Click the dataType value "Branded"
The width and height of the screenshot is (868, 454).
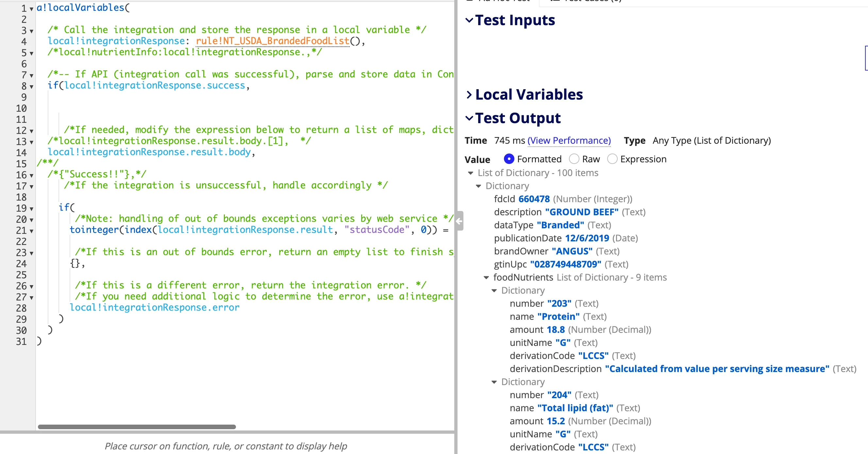560,225
